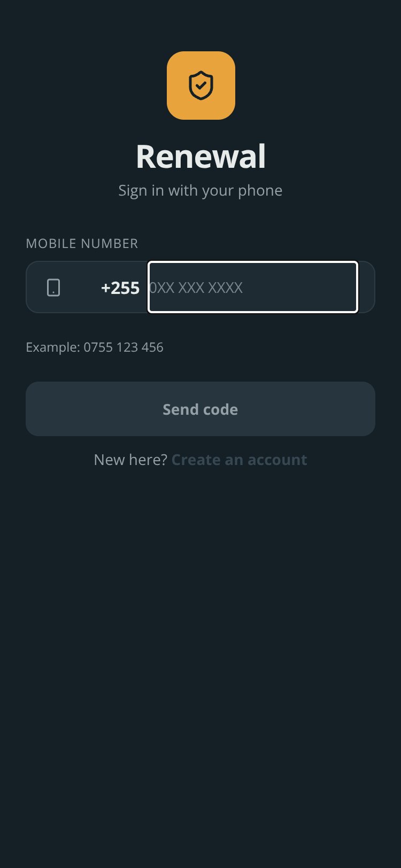The height and width of the screenshot is (868, 401).
Task: Click the checkmark inside the shield badge
Action: [201, 84]
